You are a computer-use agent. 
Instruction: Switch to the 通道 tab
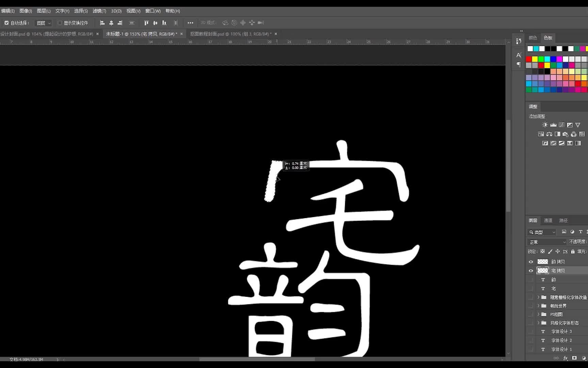548,220
